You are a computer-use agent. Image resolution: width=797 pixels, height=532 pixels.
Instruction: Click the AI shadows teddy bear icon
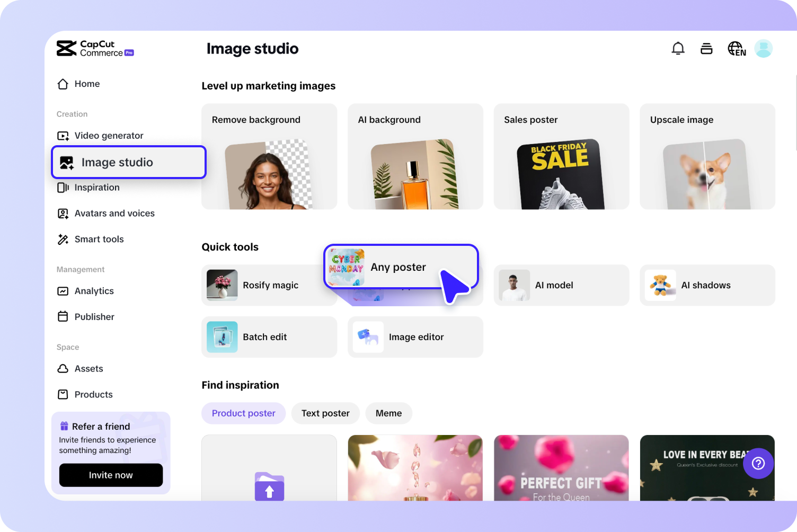pos(660,285)
